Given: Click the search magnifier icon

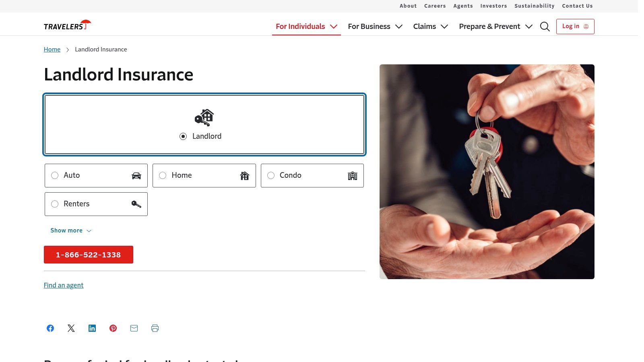Looking at the screenshot, I should 545,27.
